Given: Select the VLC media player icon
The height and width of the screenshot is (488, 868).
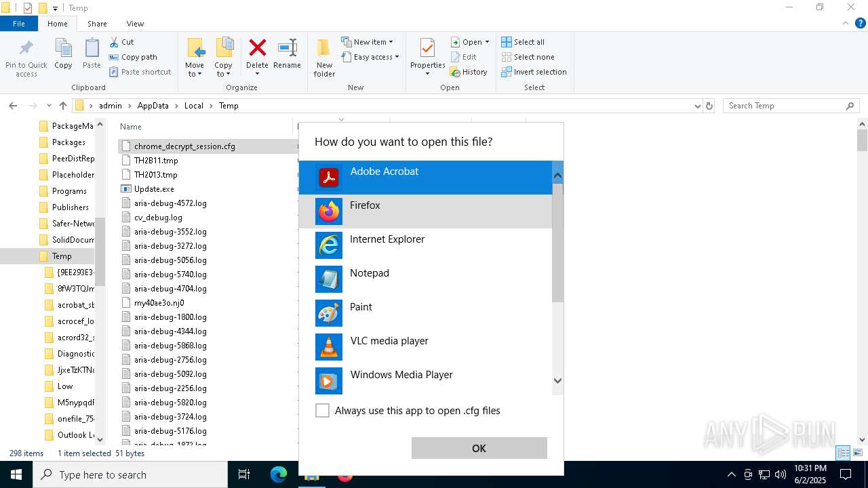Looking at the screenshot, I should 329,347.
